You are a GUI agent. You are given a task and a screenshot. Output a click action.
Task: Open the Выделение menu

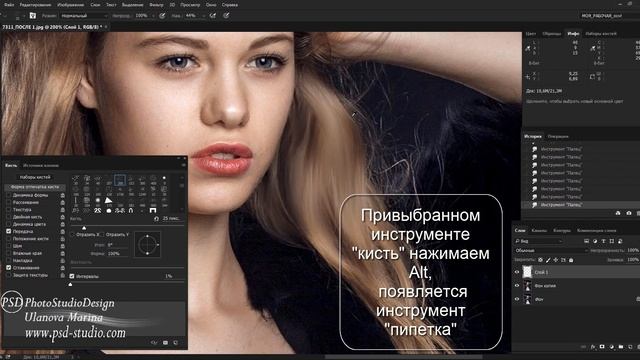pos(132,5)
